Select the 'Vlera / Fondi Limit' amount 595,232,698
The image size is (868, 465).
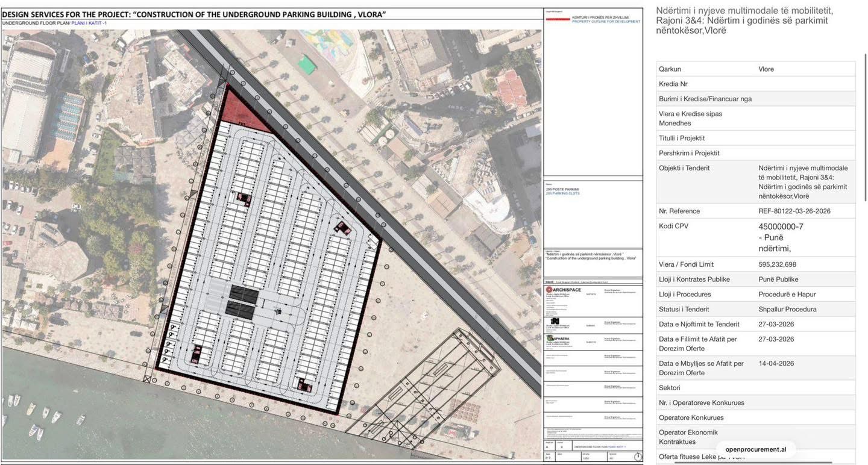[x=777, y=264]
